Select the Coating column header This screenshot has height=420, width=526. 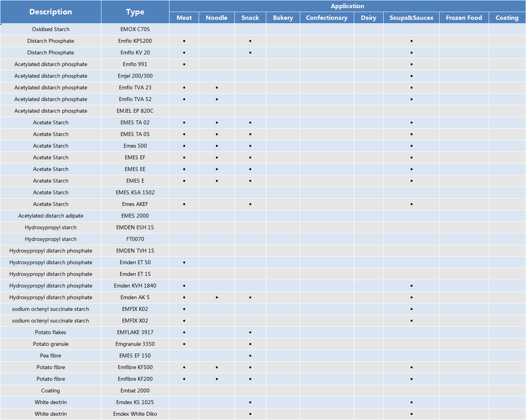507,17
